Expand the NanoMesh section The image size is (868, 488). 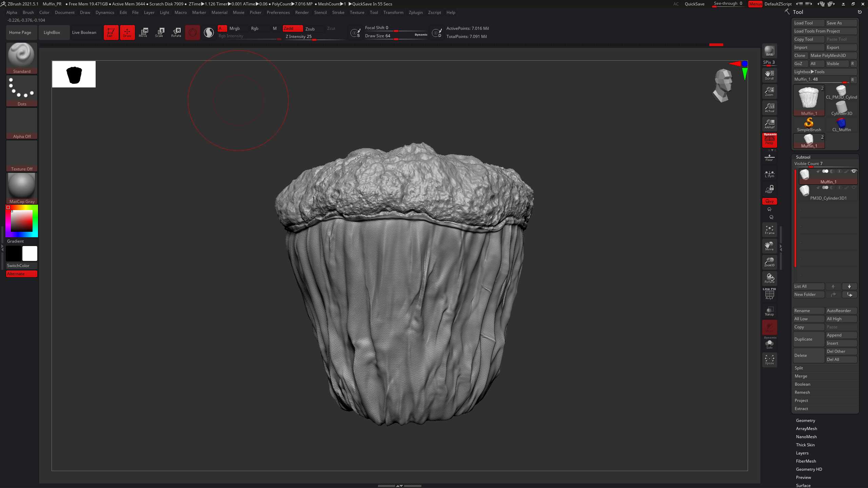(x=806, y=437)
